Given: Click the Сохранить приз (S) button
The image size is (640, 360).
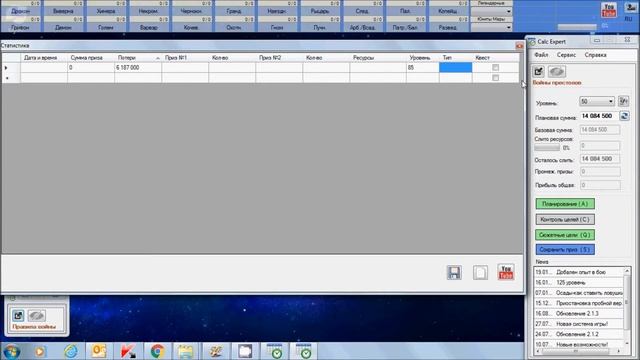Looking at the screenshot, I should click(x=565, y=249).
